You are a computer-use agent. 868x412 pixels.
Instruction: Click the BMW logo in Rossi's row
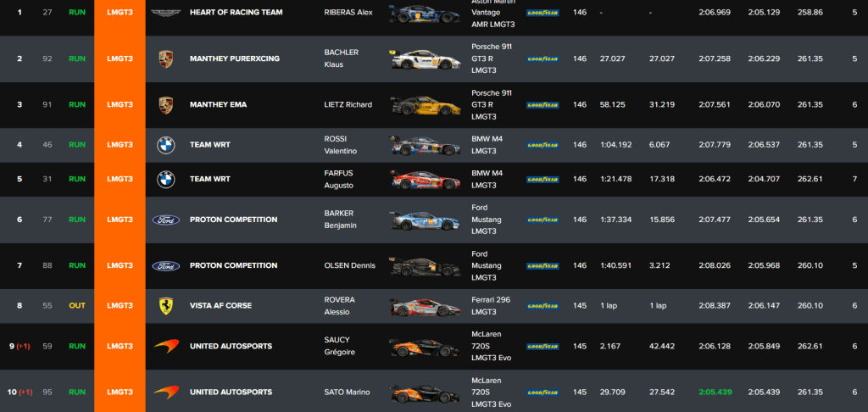pyautogui.click(x=165, y=145)
